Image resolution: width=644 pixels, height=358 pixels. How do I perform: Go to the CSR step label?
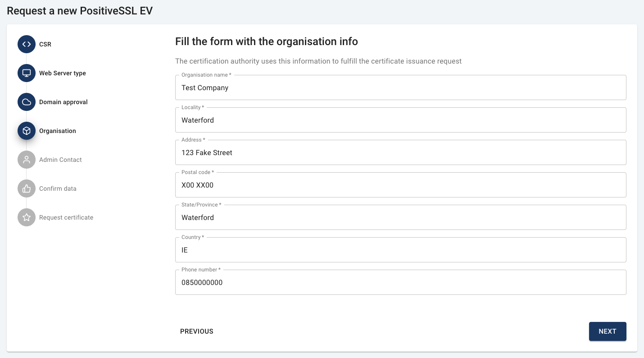(45, 44)
